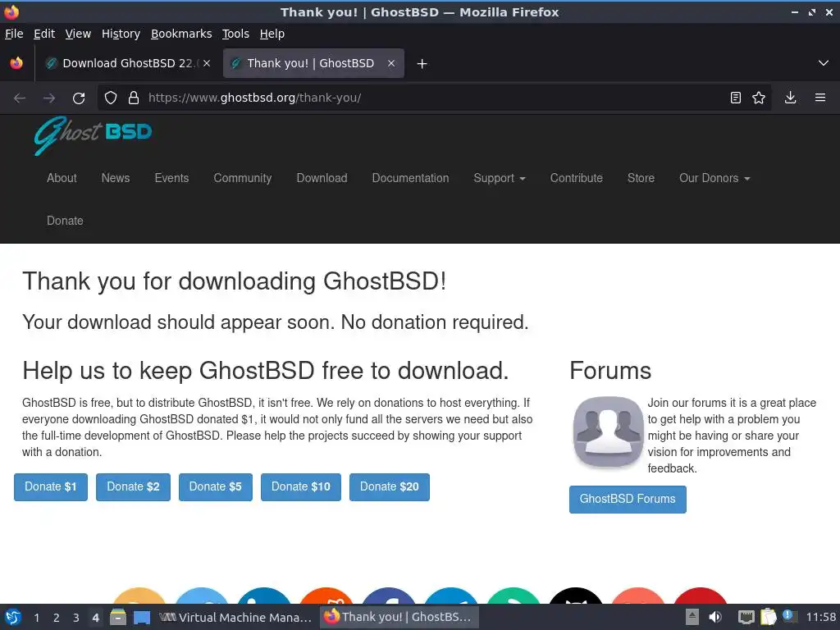The height and width of the screenshot is (630, 840).
Task: Switch to Virtual Machine Manager taskbar window
Action: tap(235, 617)
